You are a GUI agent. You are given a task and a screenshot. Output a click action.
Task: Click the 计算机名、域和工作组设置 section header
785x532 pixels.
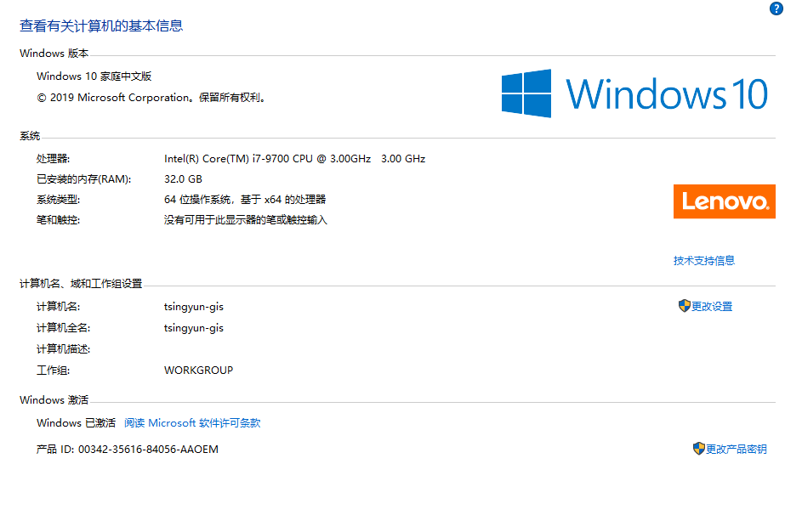point(81,284)
